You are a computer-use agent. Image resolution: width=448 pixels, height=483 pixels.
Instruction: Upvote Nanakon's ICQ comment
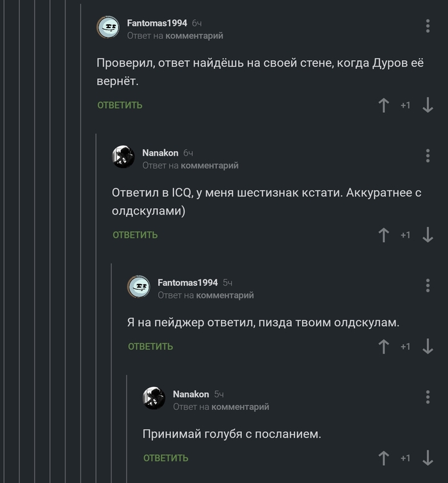[x=384, y=235]
